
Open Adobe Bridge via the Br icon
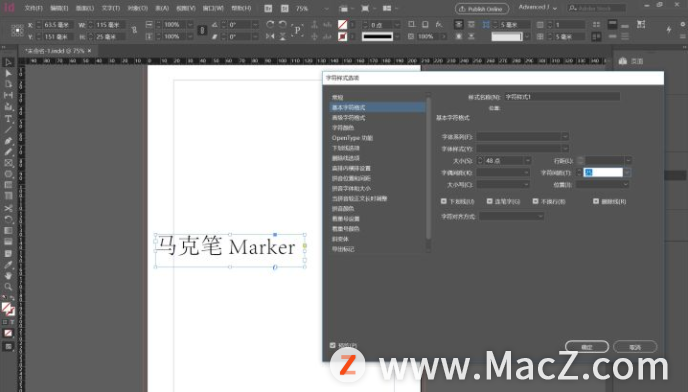pyautogui.click(x=268, y=8)
